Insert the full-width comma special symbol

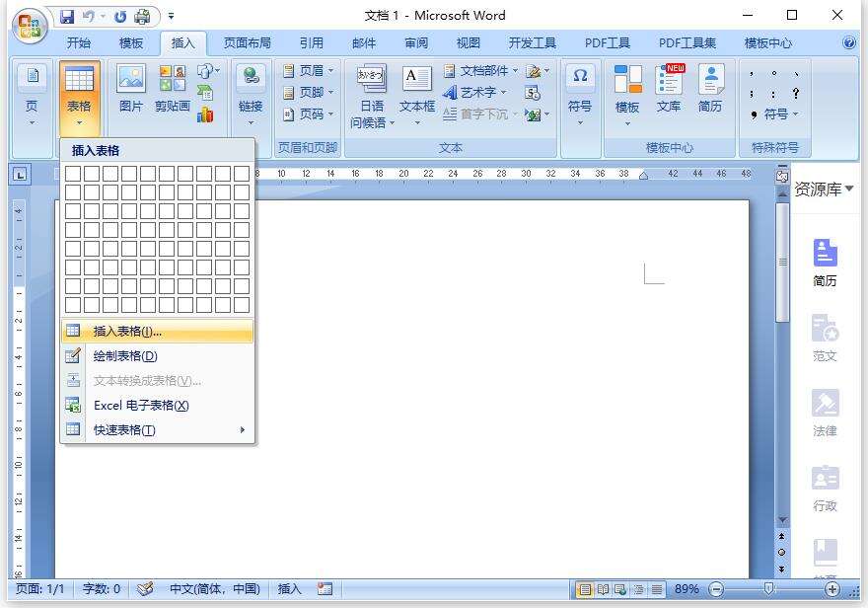pyautogui.click(x=752, y=73)
